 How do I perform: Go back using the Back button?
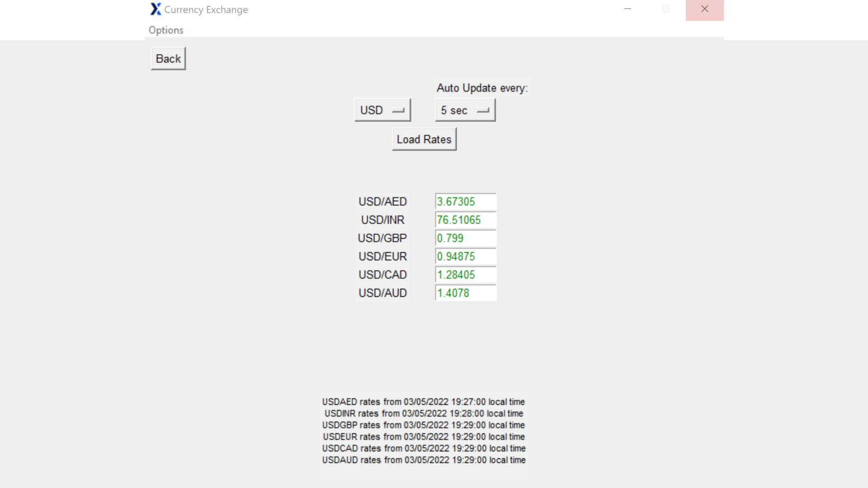[x=168, y=58]
